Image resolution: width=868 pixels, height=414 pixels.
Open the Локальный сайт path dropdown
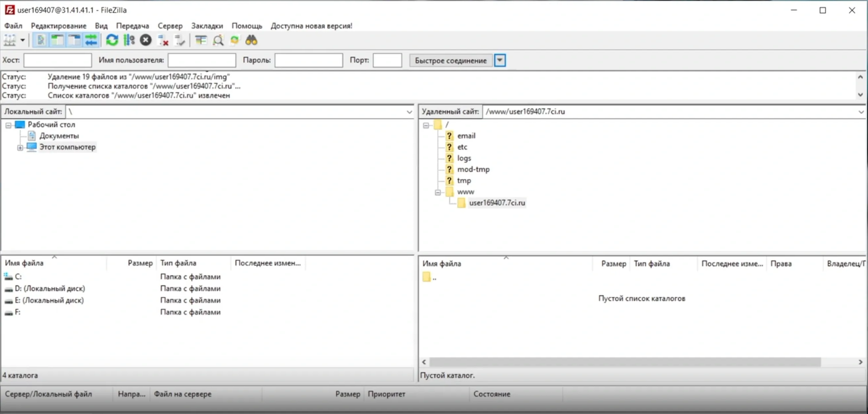(409, 112)
